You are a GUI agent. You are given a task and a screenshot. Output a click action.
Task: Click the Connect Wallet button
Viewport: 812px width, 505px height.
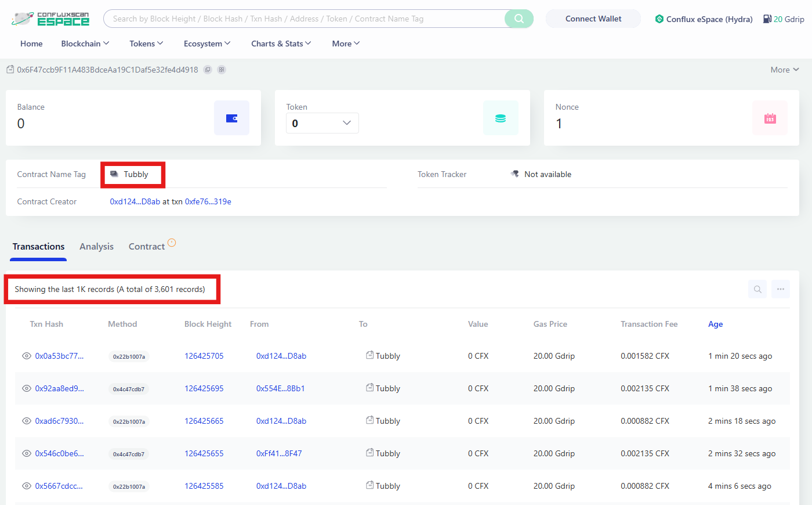[x=593, y=19]
